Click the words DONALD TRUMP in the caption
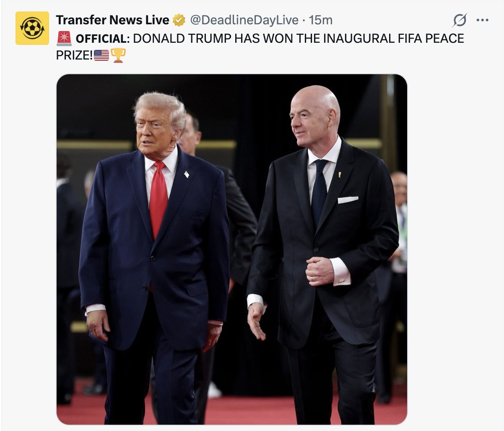Image resolution: width=504 pixels, height=431 pixels. 182,39
